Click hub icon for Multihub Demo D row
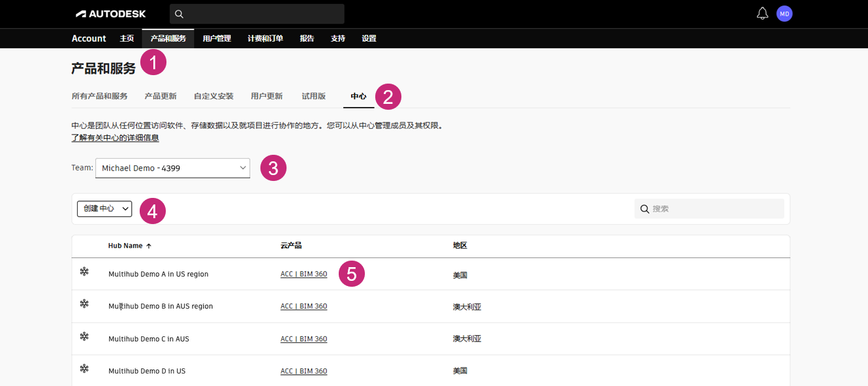 click(x=84, y=368)
